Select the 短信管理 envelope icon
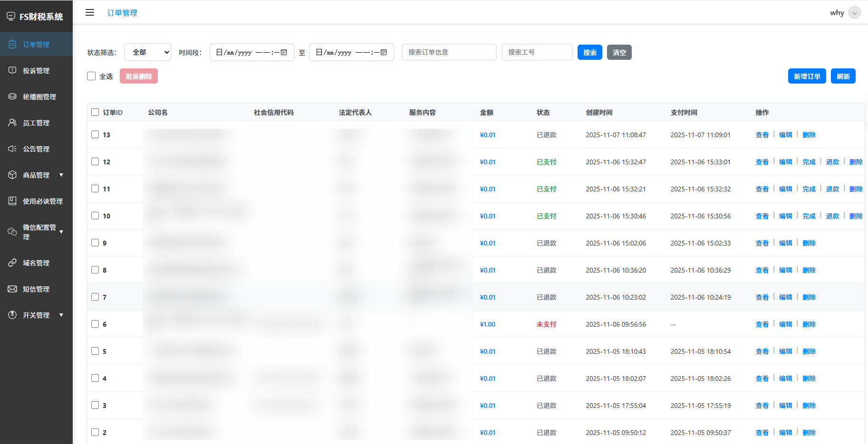 coord(12,289)
